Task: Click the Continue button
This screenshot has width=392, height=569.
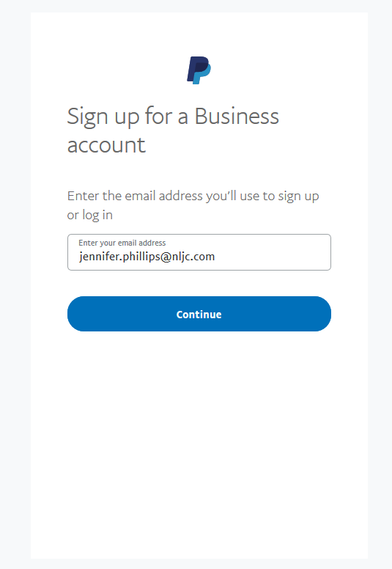Action: click(x=199, y=314)
